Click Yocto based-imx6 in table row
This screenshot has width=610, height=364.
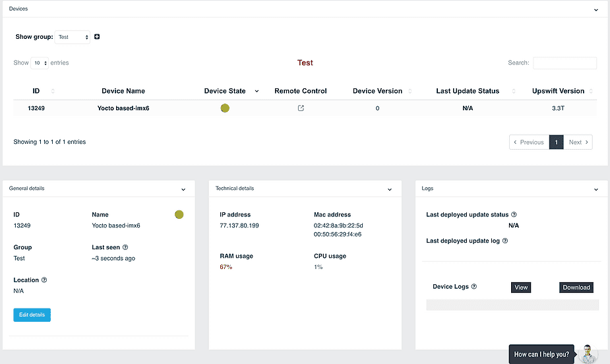(x=123, y=108)
